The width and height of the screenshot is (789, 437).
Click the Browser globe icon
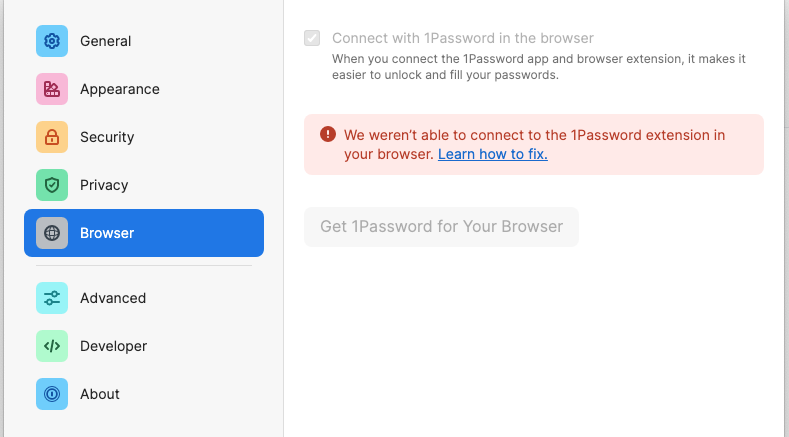coord(52,233)
